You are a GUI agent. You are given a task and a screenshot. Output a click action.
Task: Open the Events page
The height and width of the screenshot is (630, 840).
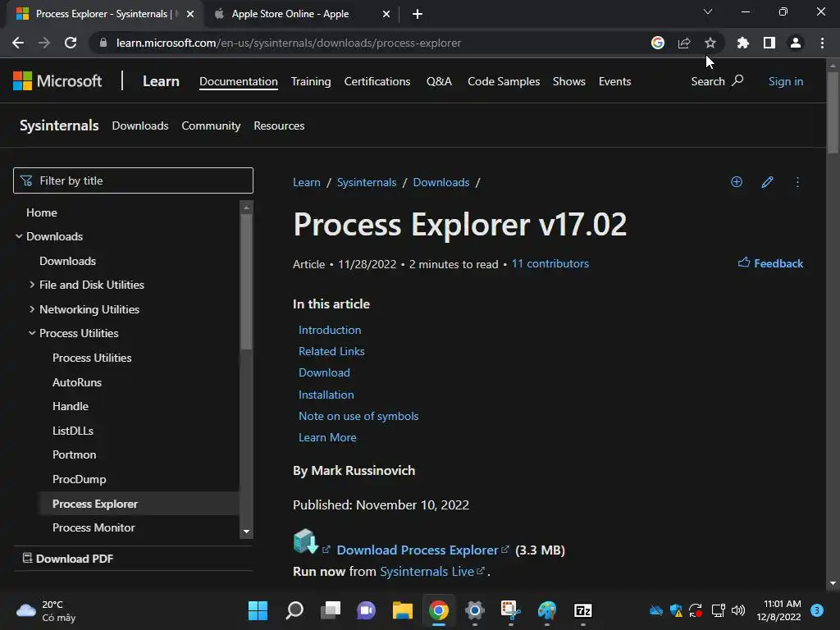click(614, 81)
